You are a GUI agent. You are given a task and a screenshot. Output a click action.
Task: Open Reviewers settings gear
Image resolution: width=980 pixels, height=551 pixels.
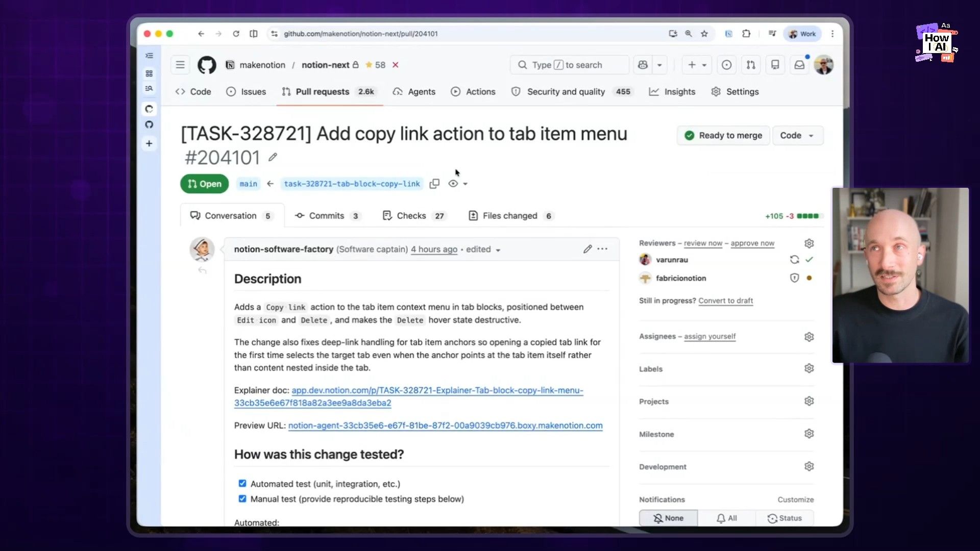[809, 243]
